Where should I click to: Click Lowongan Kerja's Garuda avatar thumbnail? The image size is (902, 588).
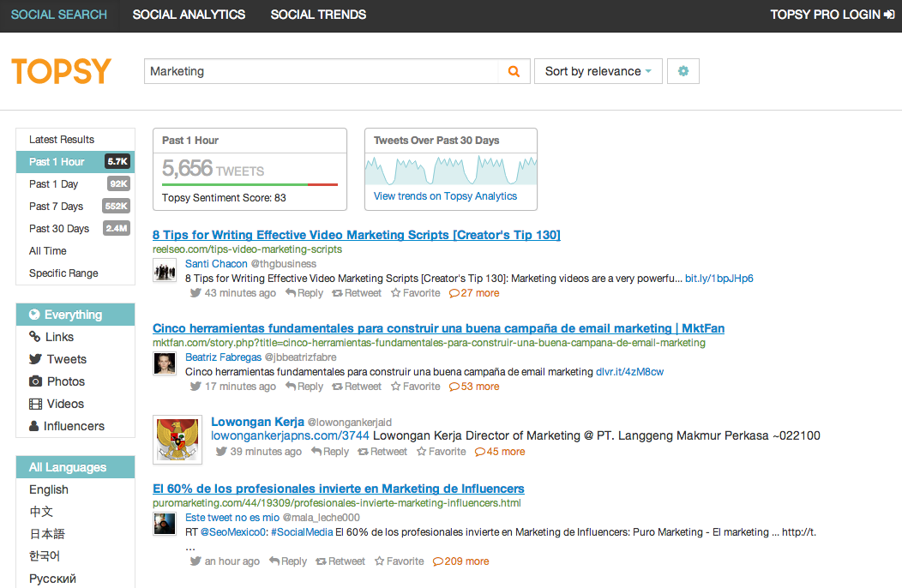tap(177, 440)
